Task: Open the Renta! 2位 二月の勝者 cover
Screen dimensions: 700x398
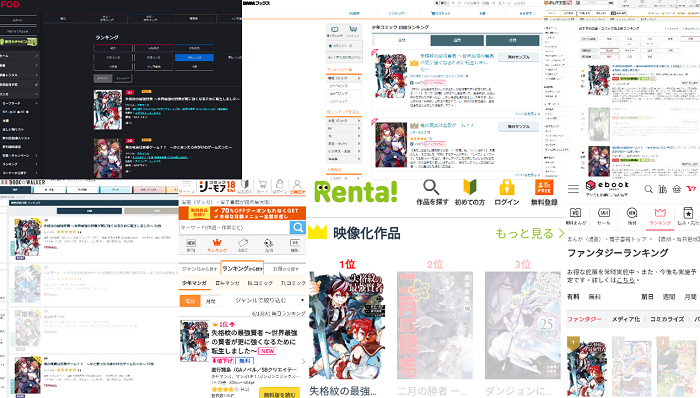Action: click(x=435, y=326)
